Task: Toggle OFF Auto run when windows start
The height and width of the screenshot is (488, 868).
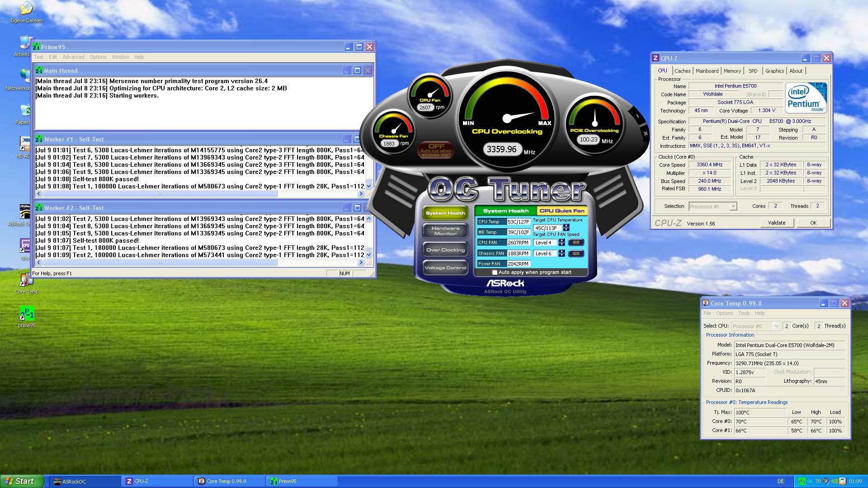Action: click(436, 150)
